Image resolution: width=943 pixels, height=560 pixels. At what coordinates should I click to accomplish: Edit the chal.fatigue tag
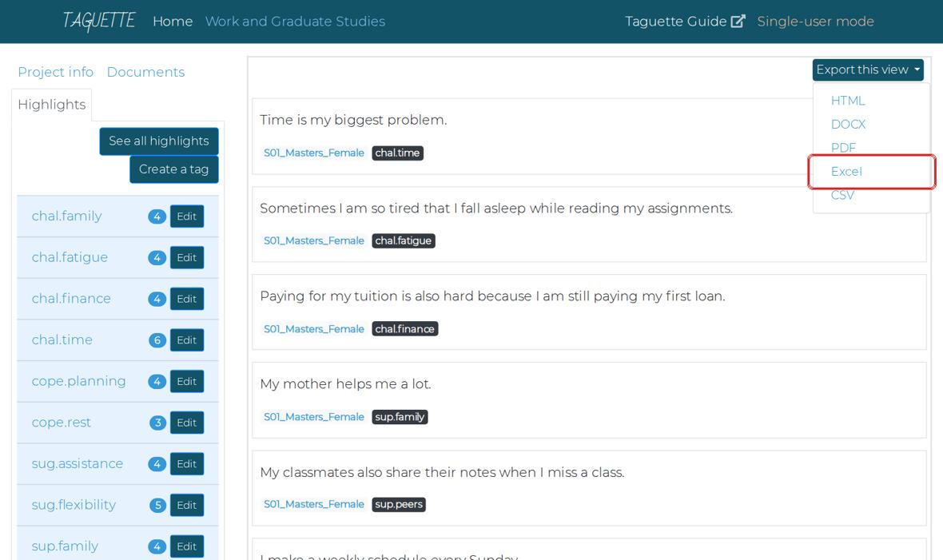(x=186, y=257)
